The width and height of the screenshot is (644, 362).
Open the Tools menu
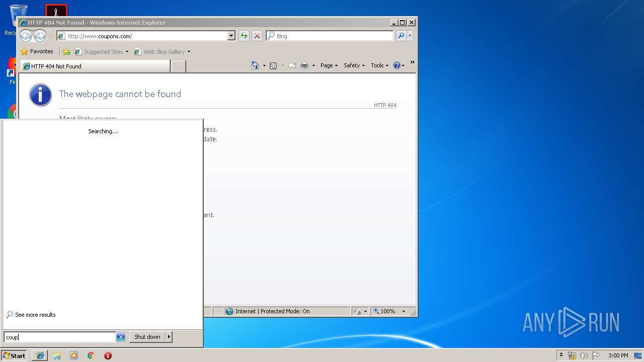click(380, 65)
